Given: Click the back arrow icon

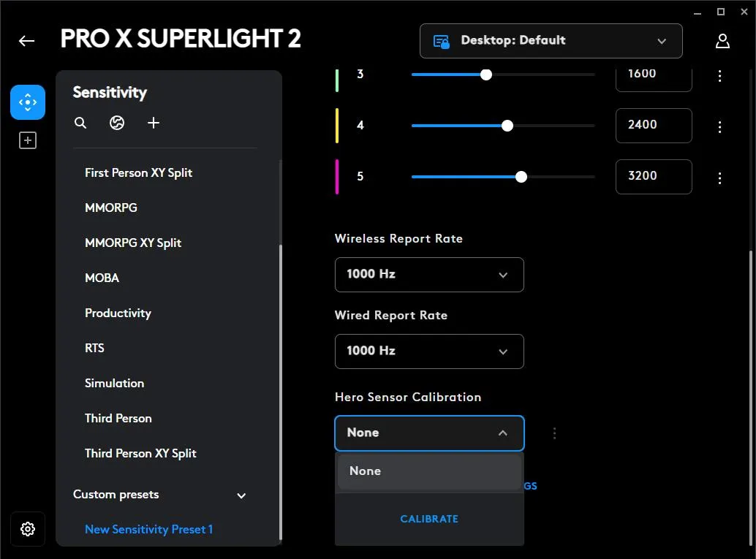Looking at the screenshot, I should 26,41.
